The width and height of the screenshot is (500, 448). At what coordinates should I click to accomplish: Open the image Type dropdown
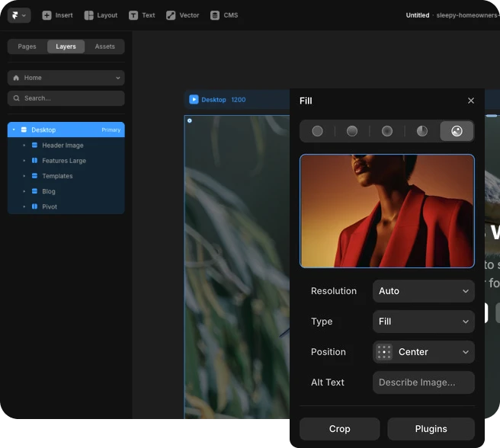pos(423,322)
